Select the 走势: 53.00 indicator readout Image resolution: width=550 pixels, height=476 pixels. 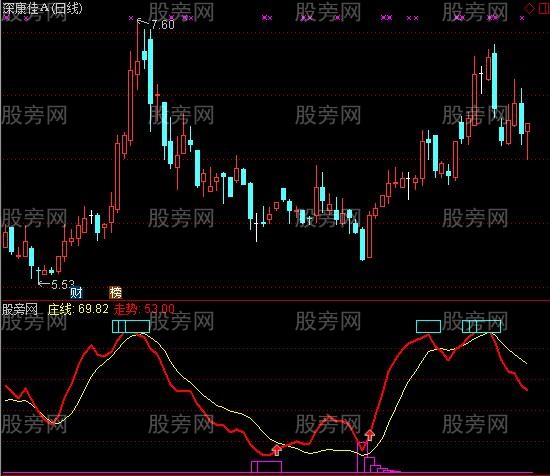144,309
